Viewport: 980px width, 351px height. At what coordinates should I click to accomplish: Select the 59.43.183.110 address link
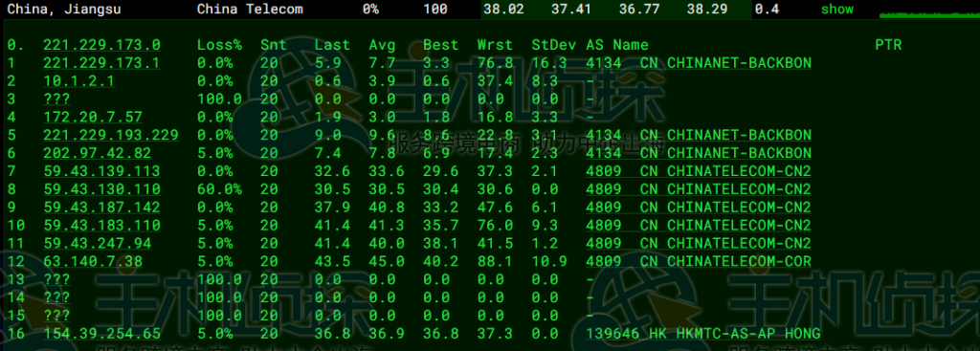pyautogui.click(x=101, y=225)
